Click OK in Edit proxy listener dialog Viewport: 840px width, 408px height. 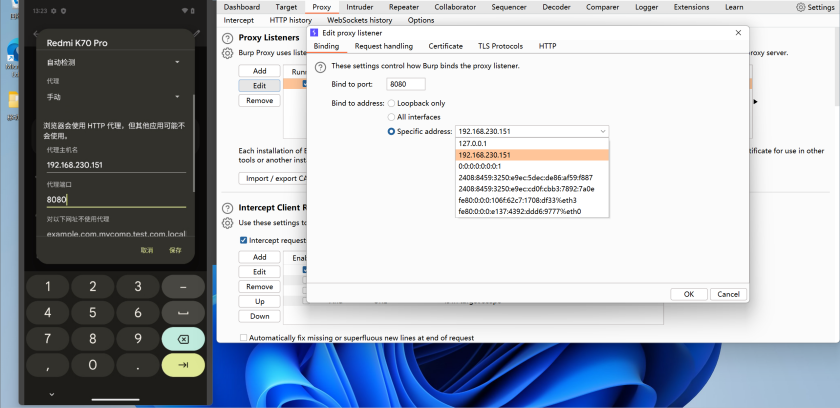(689, 294)
